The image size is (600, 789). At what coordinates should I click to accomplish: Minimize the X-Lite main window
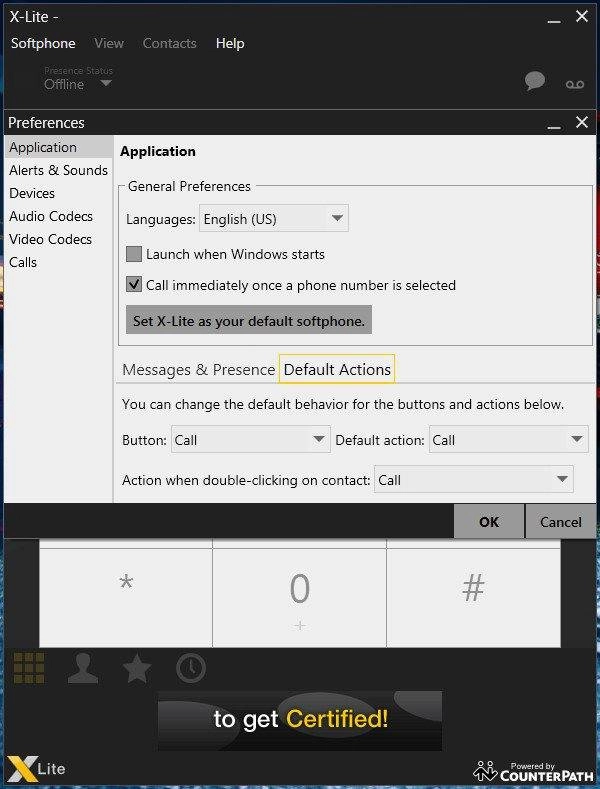tap(554, 21)
